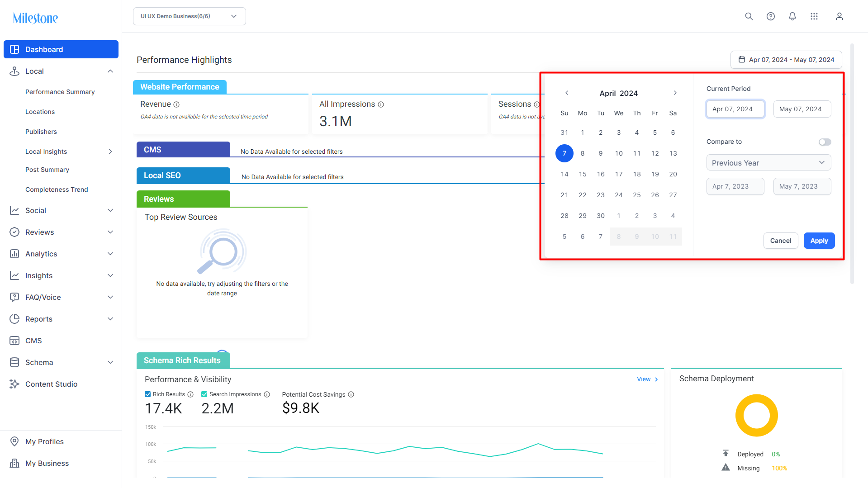
Task: Open Performance Summary in sidebar
Action: pos(60,92)
